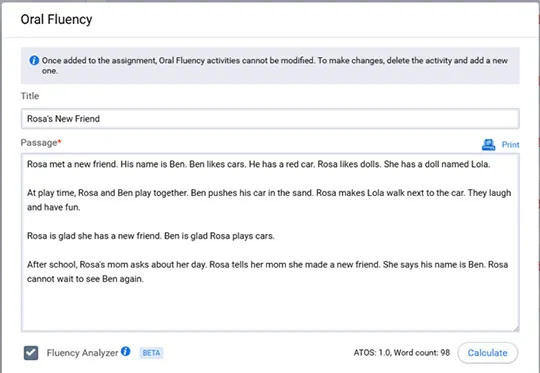Click the BETA badge
Screen dimensions: 540x373
pos(151,353)
